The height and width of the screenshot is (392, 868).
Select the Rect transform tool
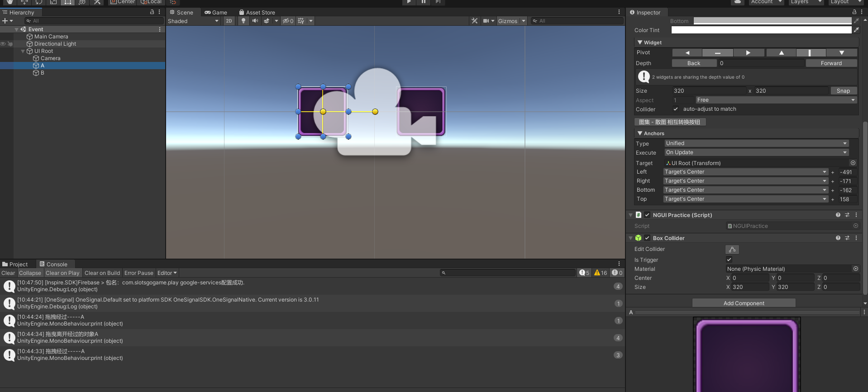(x=68, y=2)
